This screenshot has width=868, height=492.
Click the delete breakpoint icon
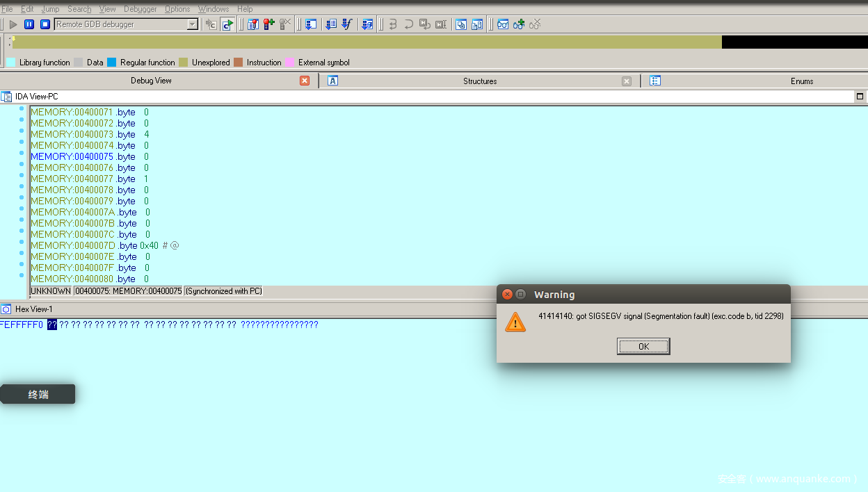[x=285, y=24]
